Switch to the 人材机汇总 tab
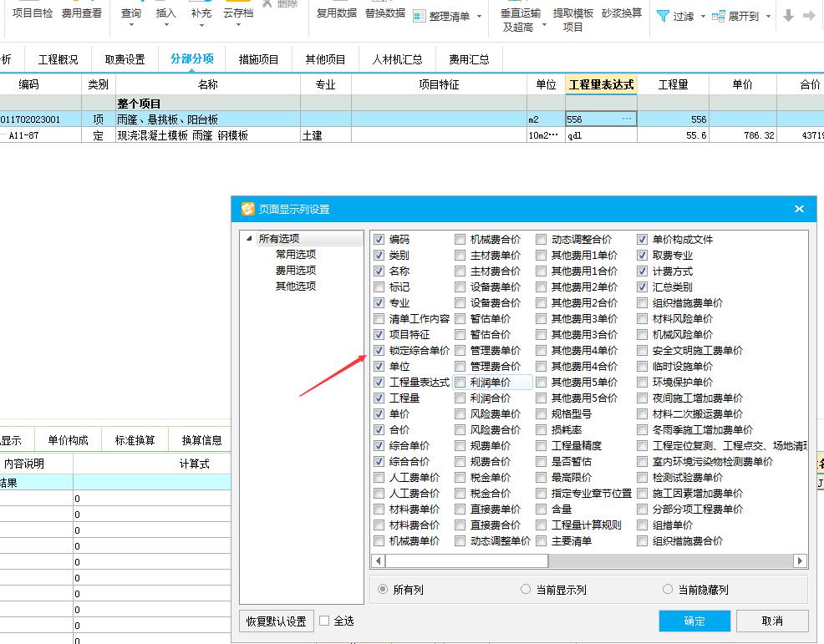 [x=397, y=59]
